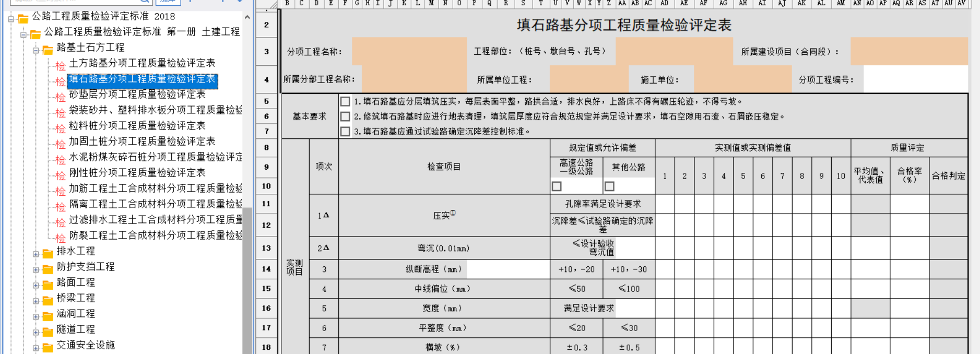This screenshot has height=354, width=980.
Task: Click the 检 icon beside 砂垫层分项工程质量检验评定表
Action: 61,97
